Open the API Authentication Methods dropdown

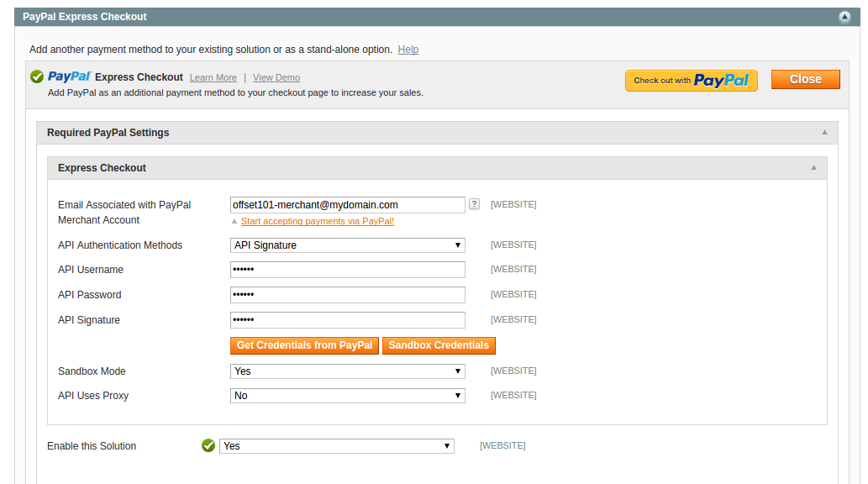(x=347, y=245)
